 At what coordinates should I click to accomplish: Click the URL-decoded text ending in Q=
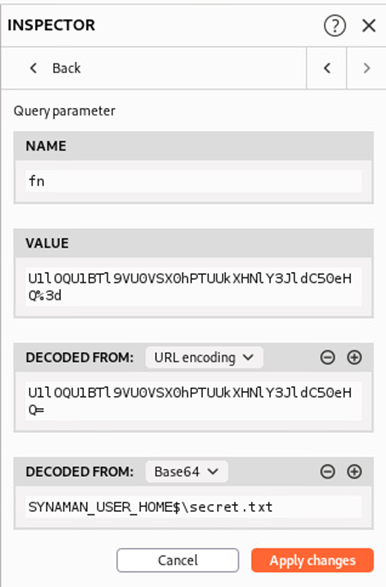(x=194, y=401)
